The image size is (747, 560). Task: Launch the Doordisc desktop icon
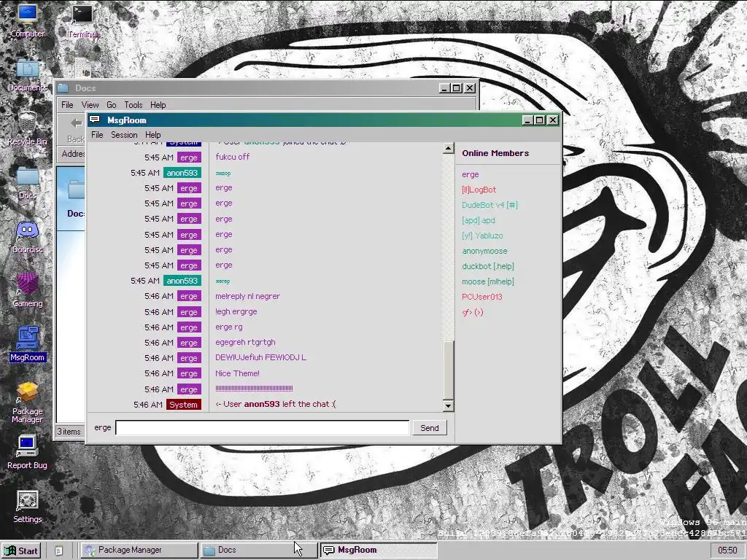pos(27,237)
